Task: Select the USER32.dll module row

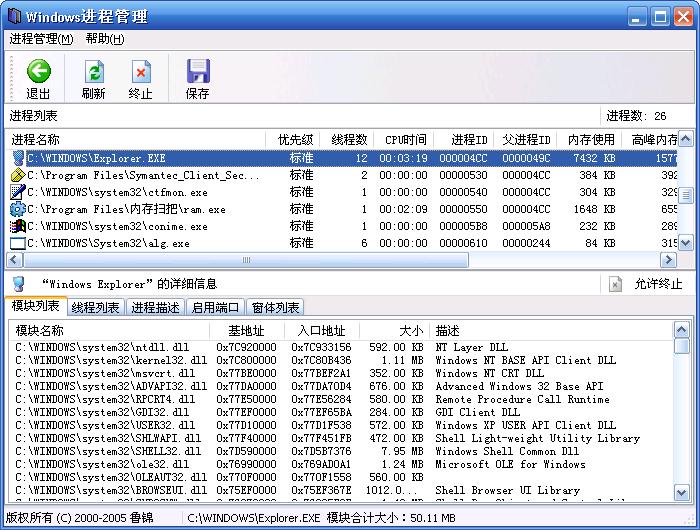Action: pos(341,425)
